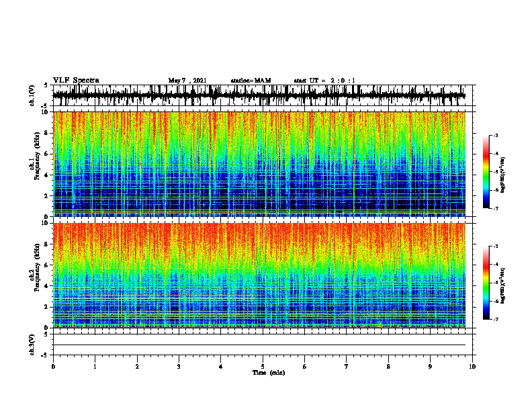
Task: Click the "station=MAM" header text
Action: point(251,81)
